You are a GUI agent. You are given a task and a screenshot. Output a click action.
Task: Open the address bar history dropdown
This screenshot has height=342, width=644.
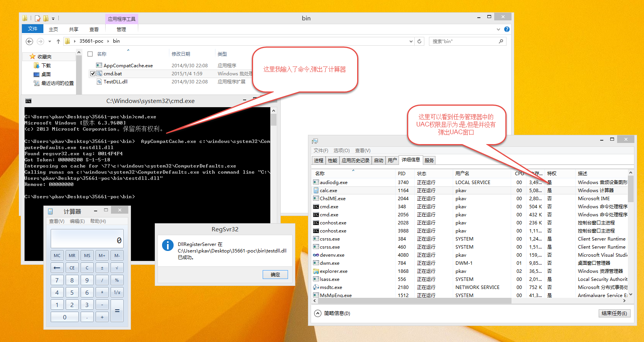(411, 41)
